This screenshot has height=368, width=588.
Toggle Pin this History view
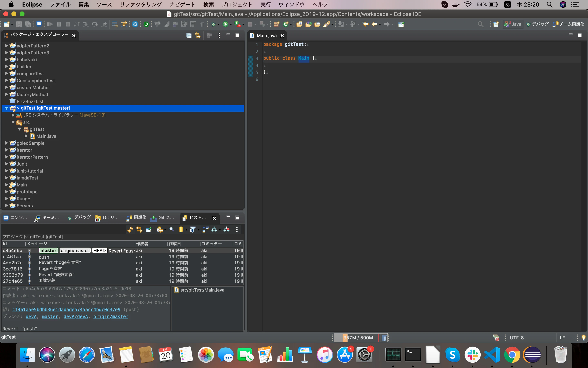[x=148, y=229]
